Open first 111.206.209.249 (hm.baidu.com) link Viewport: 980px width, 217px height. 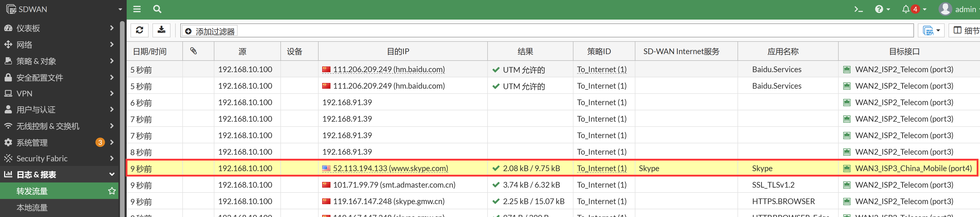(x=389, y=69)
